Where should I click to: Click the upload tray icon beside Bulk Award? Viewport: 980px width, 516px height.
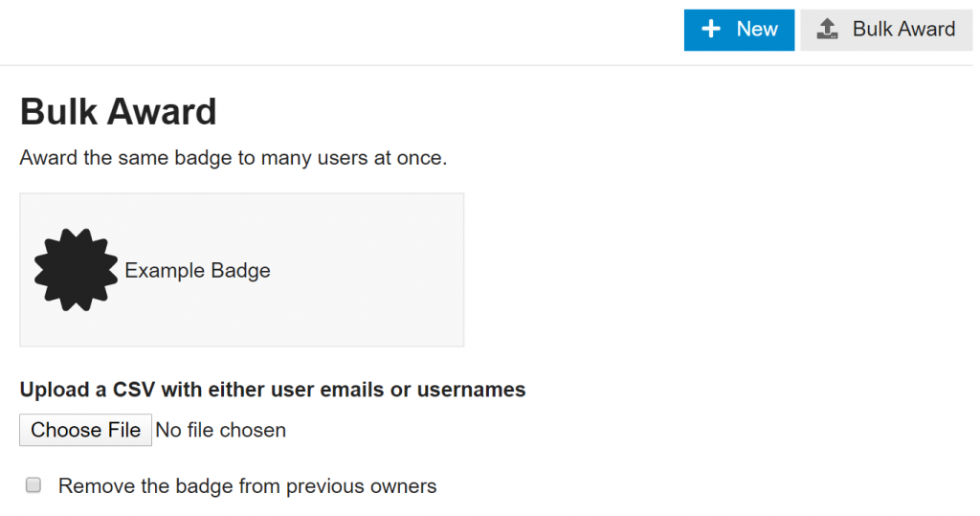click(x=829, y=30)
